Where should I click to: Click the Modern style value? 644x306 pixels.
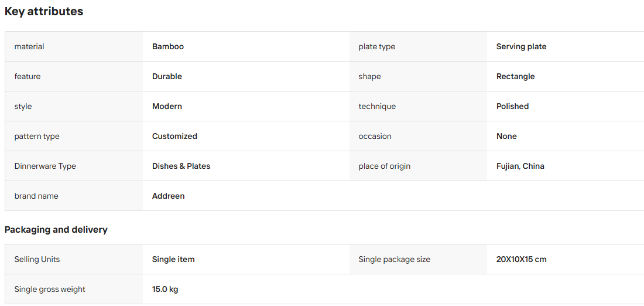coord(167,107)
